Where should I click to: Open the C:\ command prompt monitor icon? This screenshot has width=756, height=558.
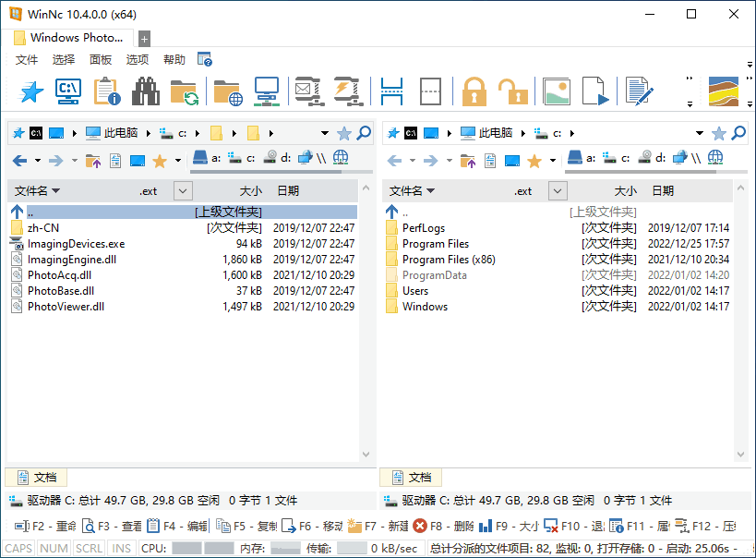coord(68,91)
